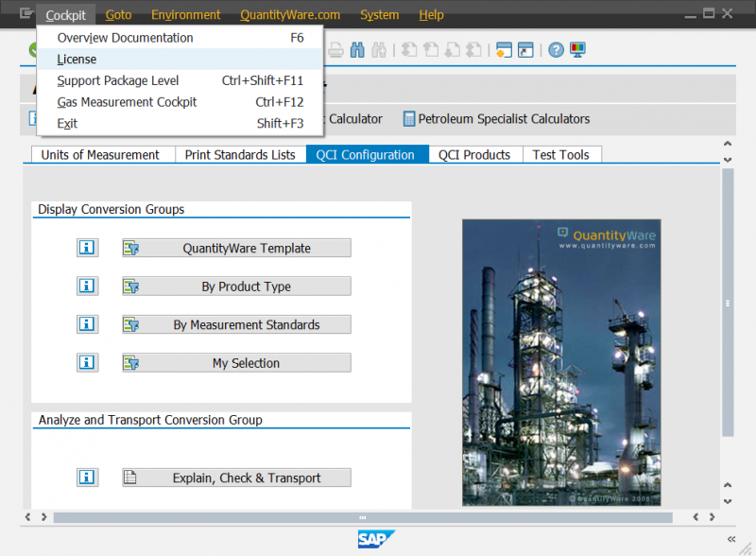Click info icon beside My Selection
Screen dimensions: 756x556
pos(87,362)
